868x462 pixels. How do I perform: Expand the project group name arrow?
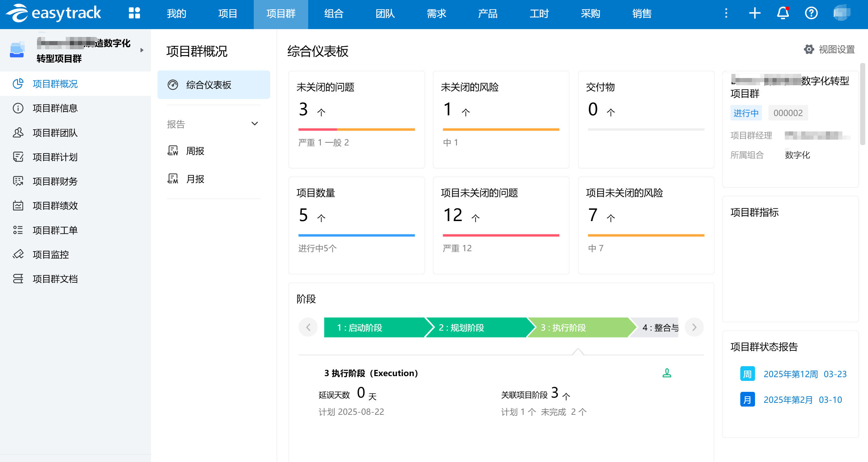click(x=142, y=50)
